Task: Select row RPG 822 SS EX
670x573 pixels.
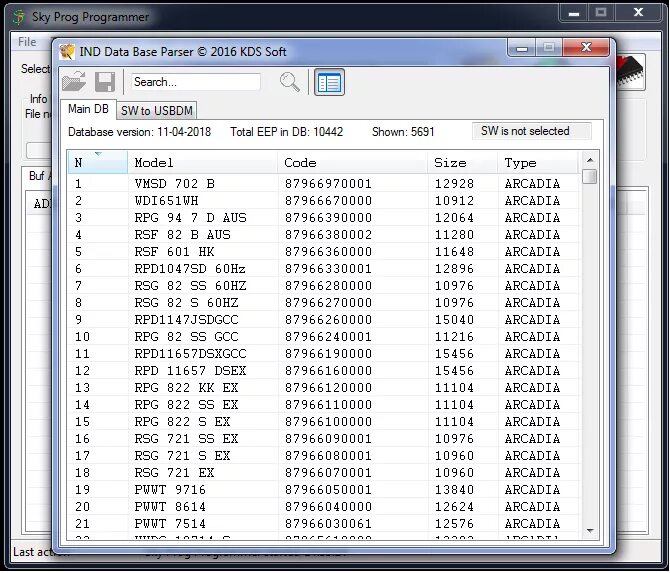Action: 323,405
